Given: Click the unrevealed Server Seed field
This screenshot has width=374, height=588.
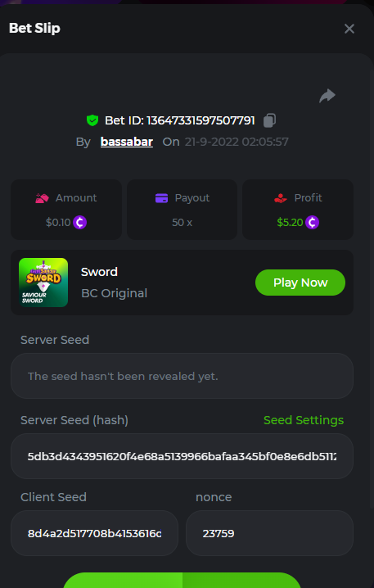Looking at the screenshot, I should coord(182,376).
